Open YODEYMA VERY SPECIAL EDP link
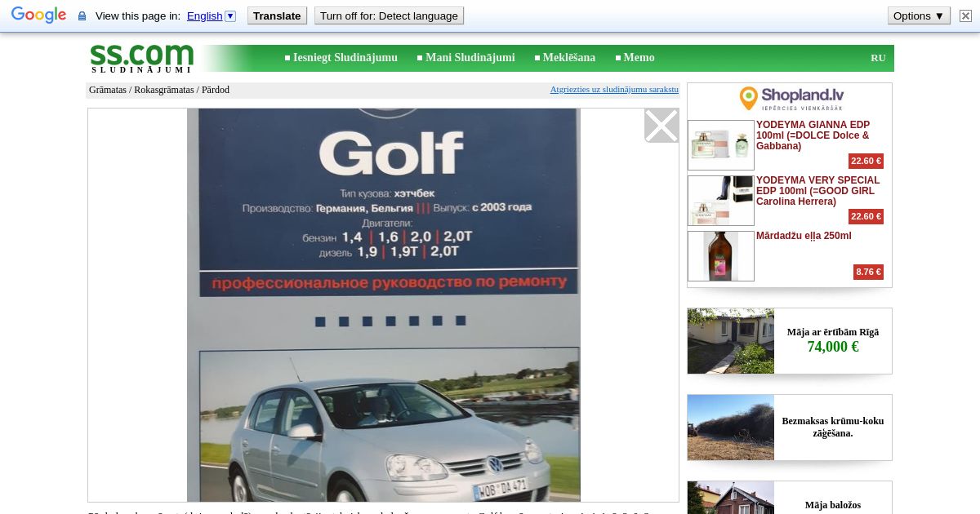The height and width of the screenshot is (514, 980). tap(818, 191)
